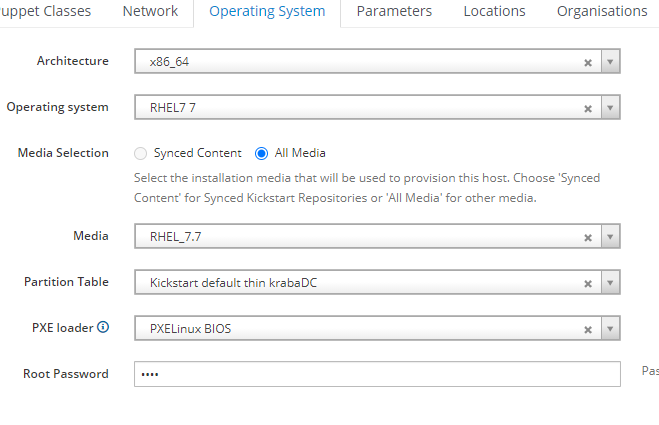This screenshot has height=425, width=659.
Task: Open the PXE loader info icon
Action: pyautogui.click(x=103, y=327)
